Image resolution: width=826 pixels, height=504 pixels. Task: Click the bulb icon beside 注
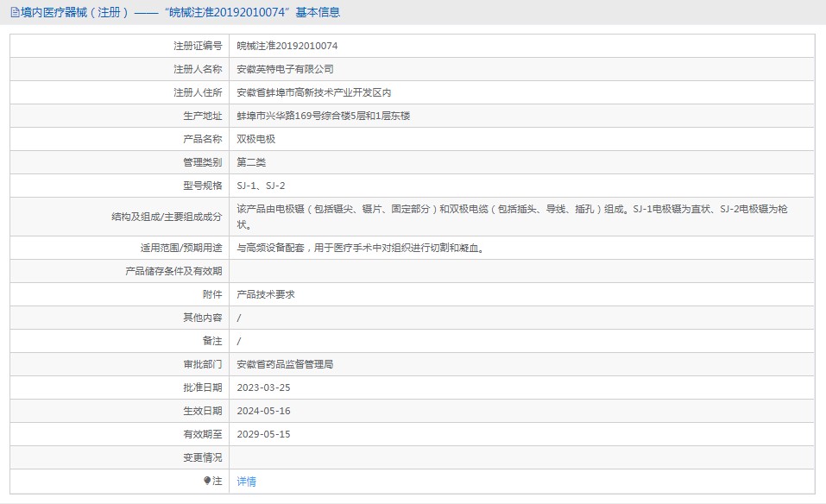point(207,481)
